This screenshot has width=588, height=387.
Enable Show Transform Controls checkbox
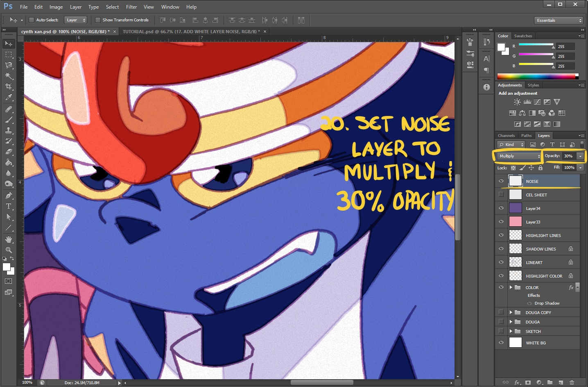tap(98, 20)
